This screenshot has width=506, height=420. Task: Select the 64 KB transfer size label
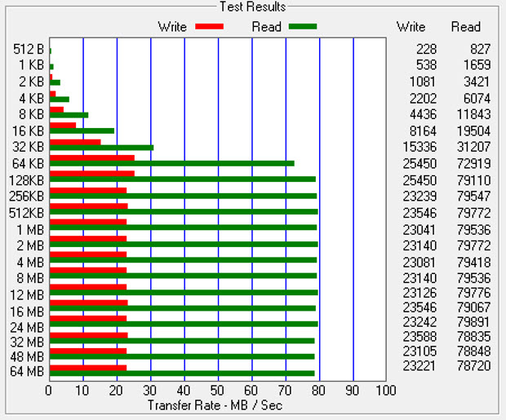29,163
